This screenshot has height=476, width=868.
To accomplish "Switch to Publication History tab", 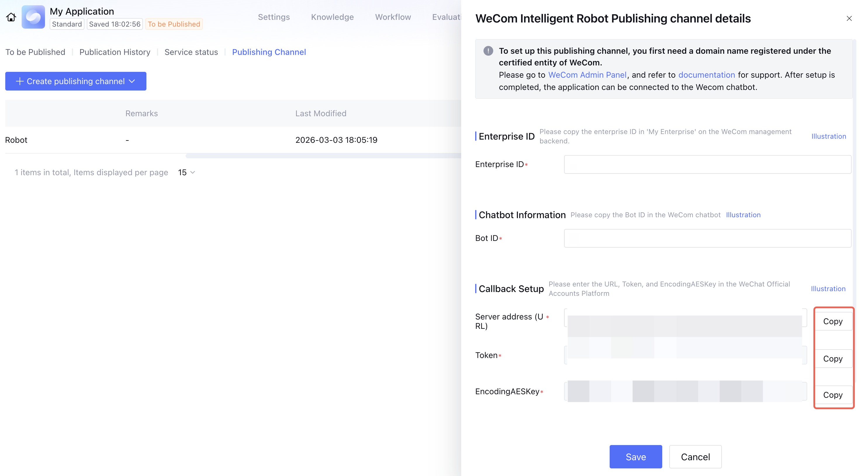I will click(115, 52).
